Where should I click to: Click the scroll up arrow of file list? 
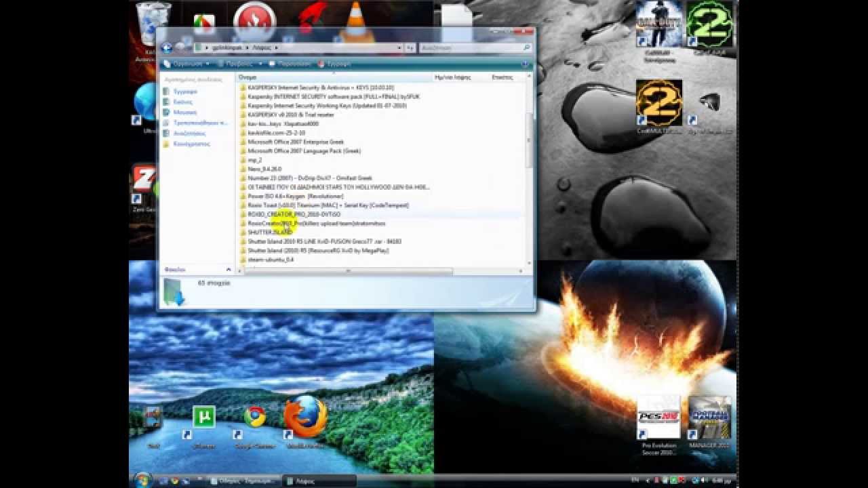pos(530,78)
